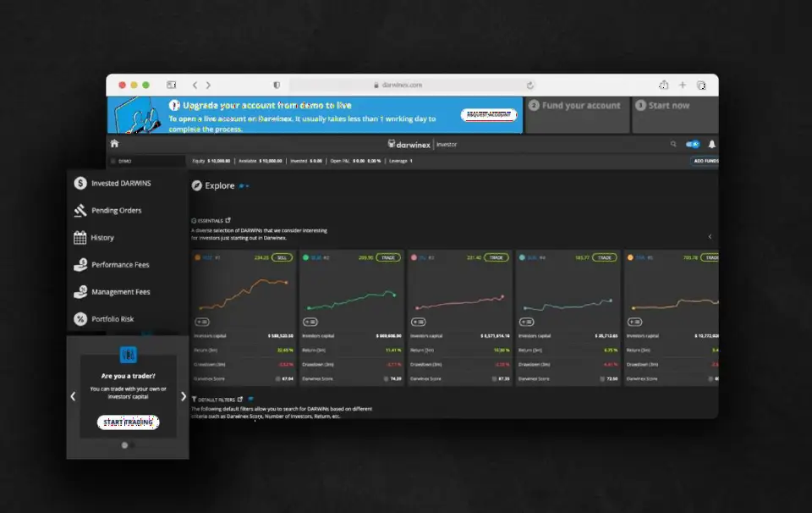Click the green dot on card #2

[x=305, y=257]
